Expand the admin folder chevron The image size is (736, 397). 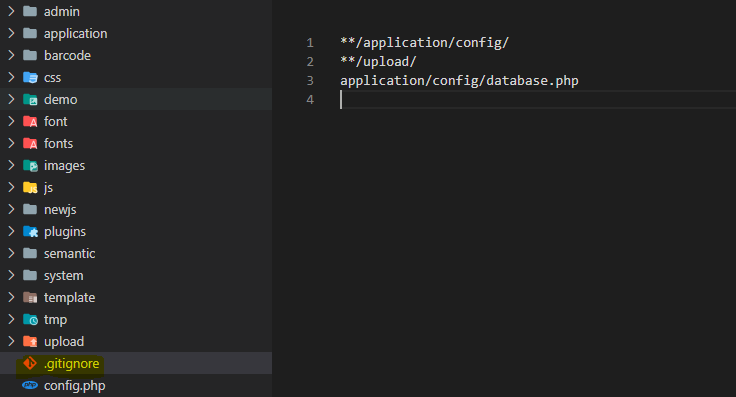[x=11, y=11]
